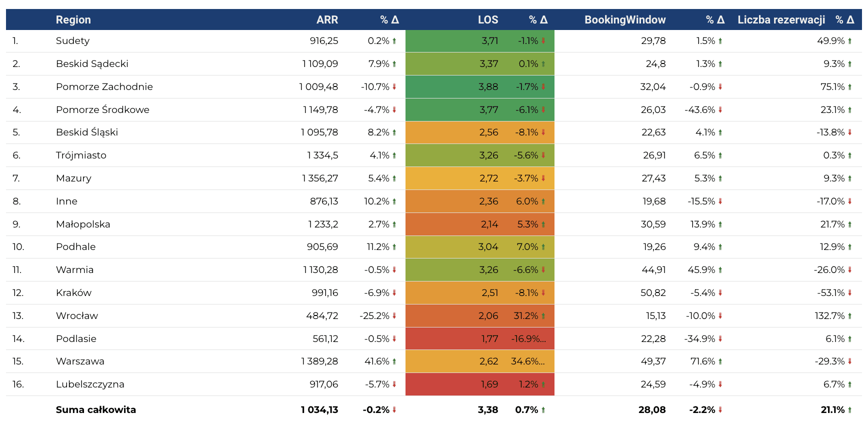
Task: Click the up arrow beside Sudety BookingWindow 1.5%
Action: pyautogui.click(x=720, y=41)
